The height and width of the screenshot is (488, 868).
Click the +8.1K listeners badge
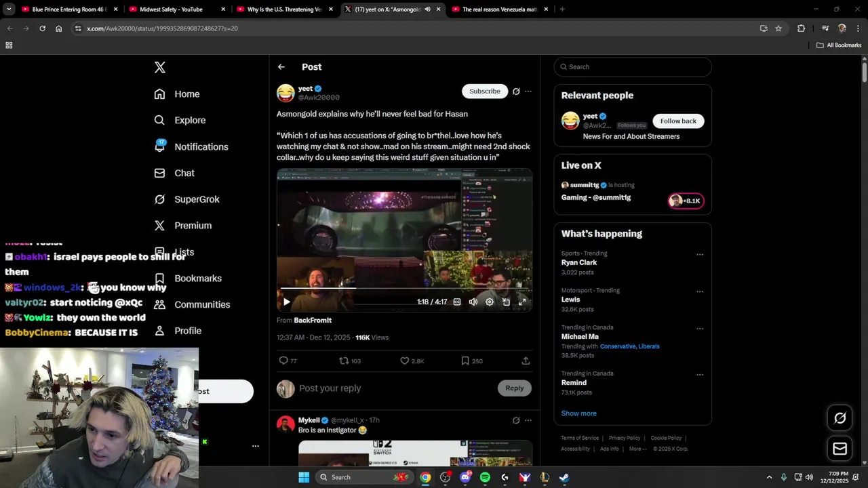686,201
